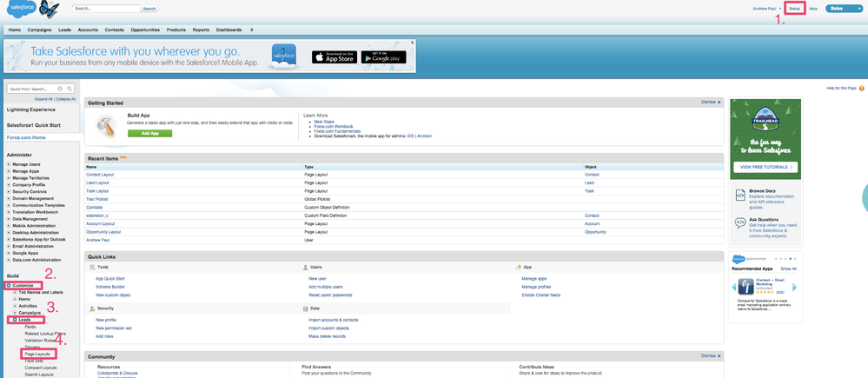868x378 pixels.
Task: Open the Andrew Paul user menu
Action: pos(767,9)
